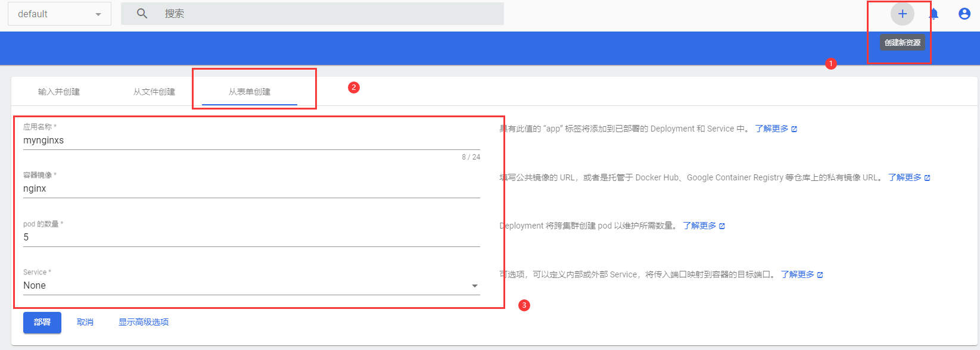Image resolution: width=980 pixels, height=350 pixels.
Task: Click the 容器镜像 field with nginx
Action: click(x=251, y=189)
